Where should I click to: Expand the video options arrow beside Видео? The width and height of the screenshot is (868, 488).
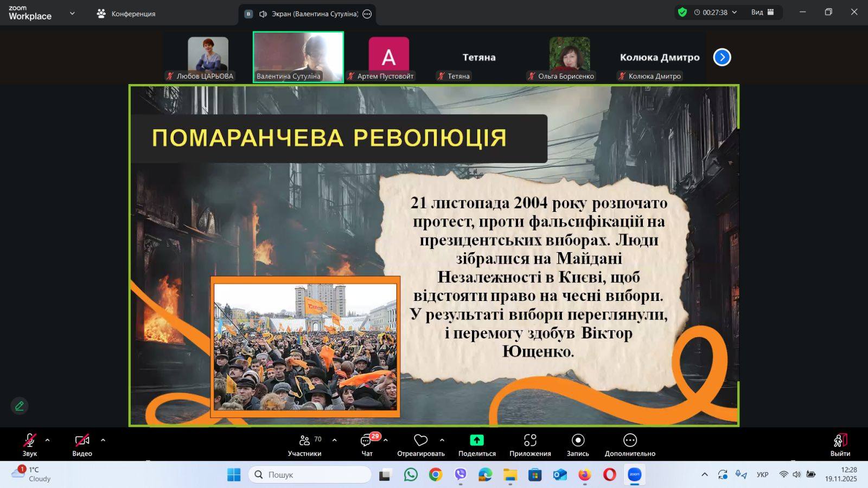[103, 440]
